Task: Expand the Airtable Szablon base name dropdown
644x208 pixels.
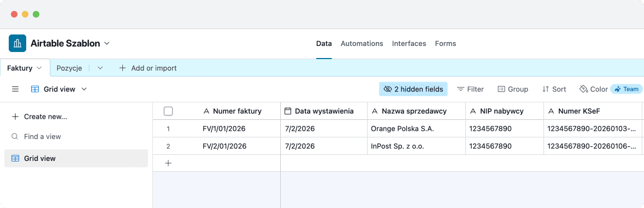Action: (x=107, y=43)
